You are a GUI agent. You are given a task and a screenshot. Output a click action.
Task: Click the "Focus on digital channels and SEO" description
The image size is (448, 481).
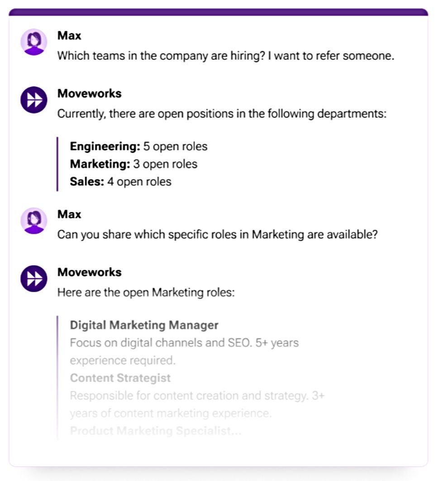click(184, 343)
